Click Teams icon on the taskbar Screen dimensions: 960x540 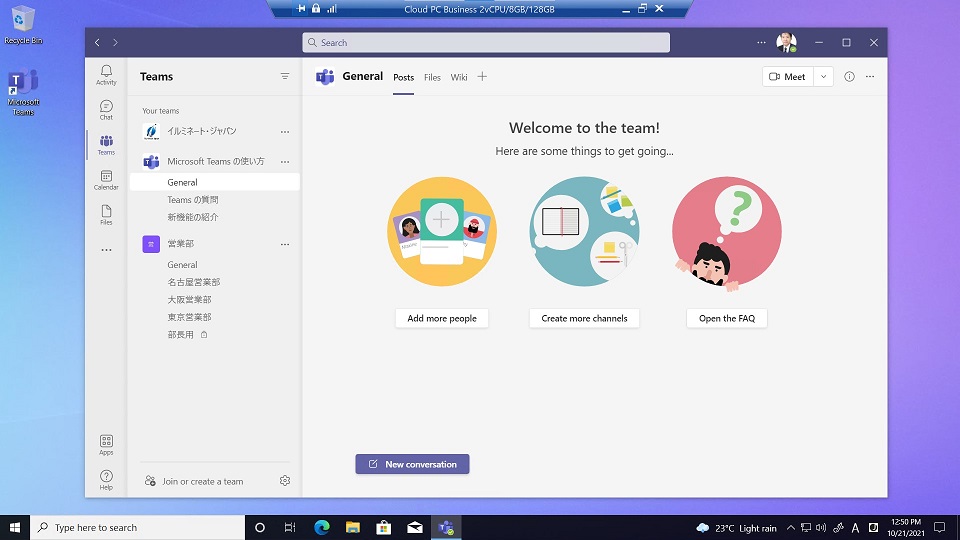pos(446,527)
